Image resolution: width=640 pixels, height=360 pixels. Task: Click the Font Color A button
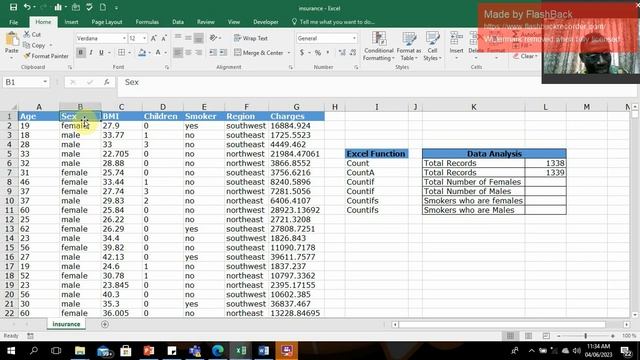[158, 53]
